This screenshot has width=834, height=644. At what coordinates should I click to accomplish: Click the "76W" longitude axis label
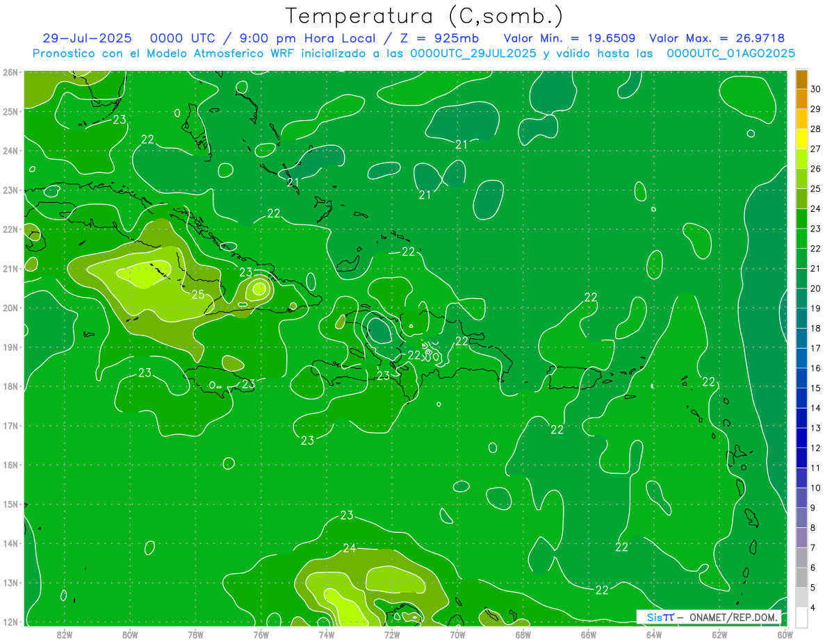261,635
